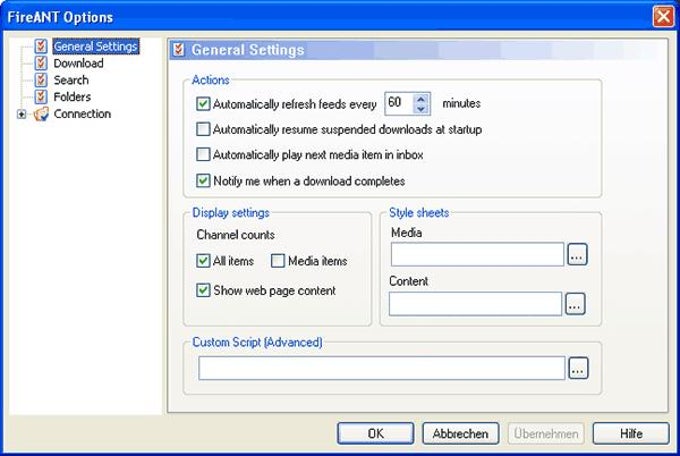Decrease refresh minutes with down arrow
Viewport: 680px width, 456px height.
[x=421, y=109]
